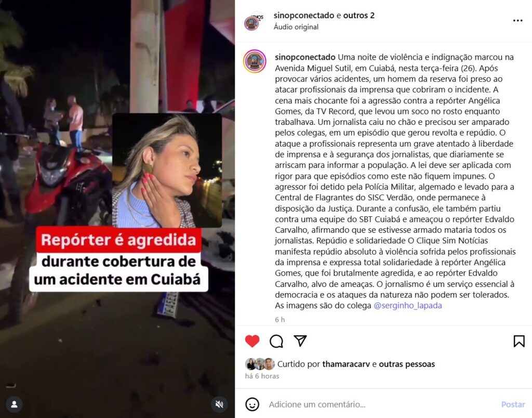View thamaracarv profile from likes
The height and width of the screenshot is (418, 532).
(346, 364)
